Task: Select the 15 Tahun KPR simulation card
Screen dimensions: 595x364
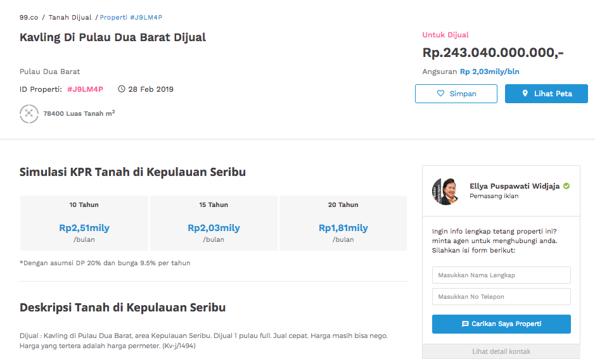Action: (x=214, y=223)
